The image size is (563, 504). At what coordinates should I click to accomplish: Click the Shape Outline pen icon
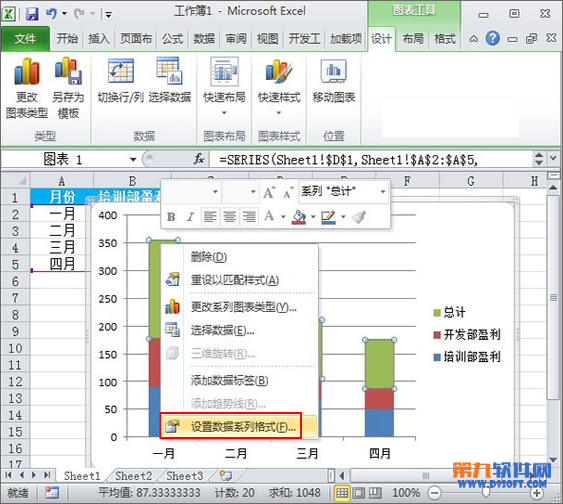[328, 217]
